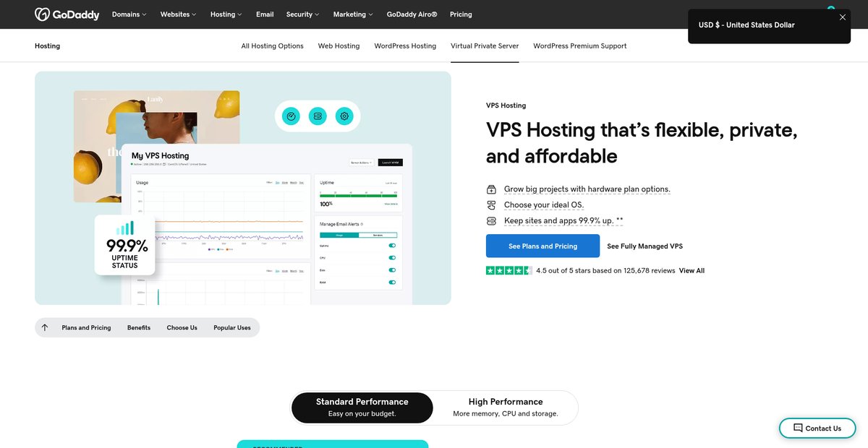Click the See Plans and Pricing button

coord(542,246)
